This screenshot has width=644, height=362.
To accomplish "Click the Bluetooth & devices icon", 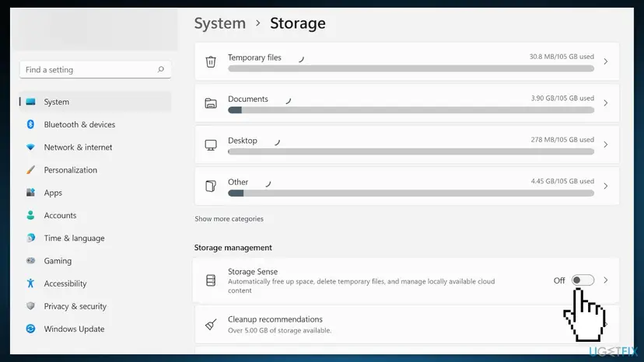I will tap(30, 124).
